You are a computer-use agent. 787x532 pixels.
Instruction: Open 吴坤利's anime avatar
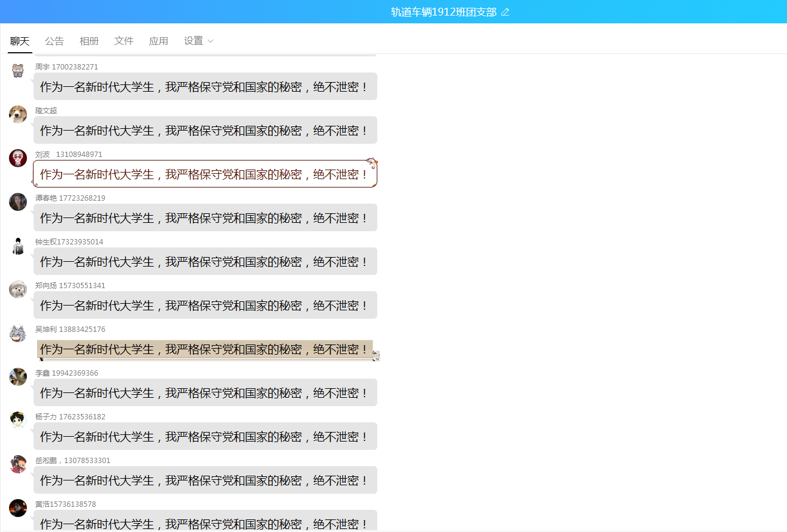[18, 333]
